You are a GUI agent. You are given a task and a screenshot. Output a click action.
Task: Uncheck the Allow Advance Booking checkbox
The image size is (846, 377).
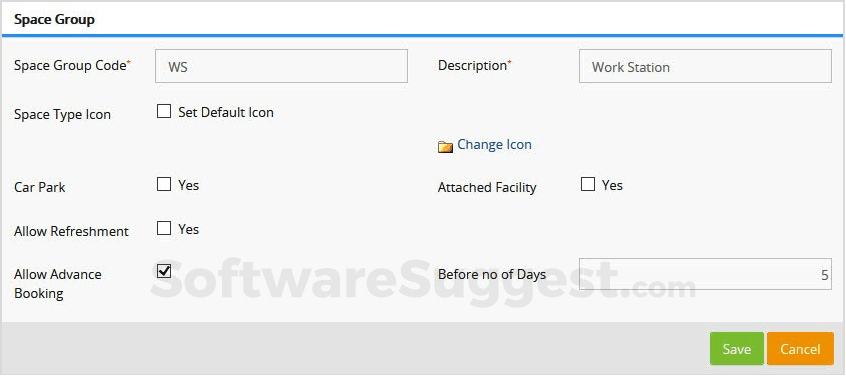(164, 271)
